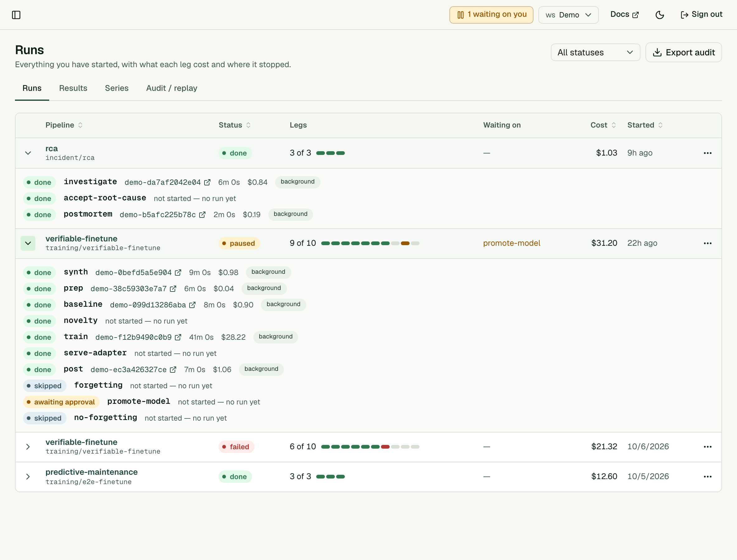Viewport: 737px width, 560px height.
Task: Collapse the rca run row
Action: pos(28,153)
